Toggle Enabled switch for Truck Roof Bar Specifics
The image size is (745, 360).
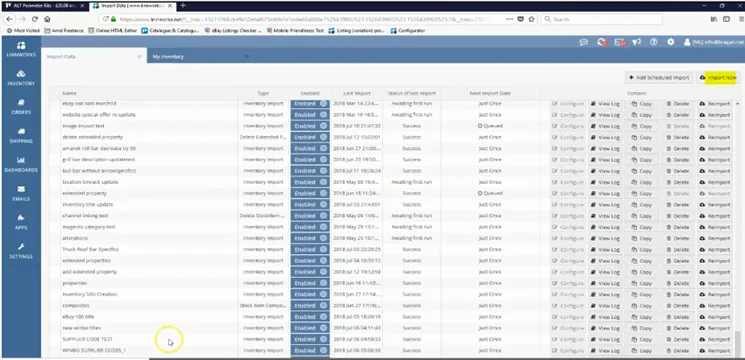click(310, 249)
